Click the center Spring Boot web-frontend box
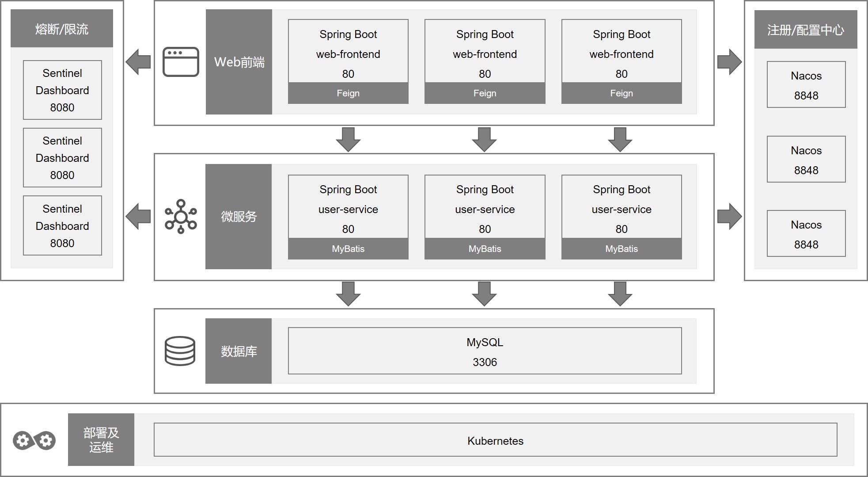Screen dimensions: 868x477 coord(485,51)
